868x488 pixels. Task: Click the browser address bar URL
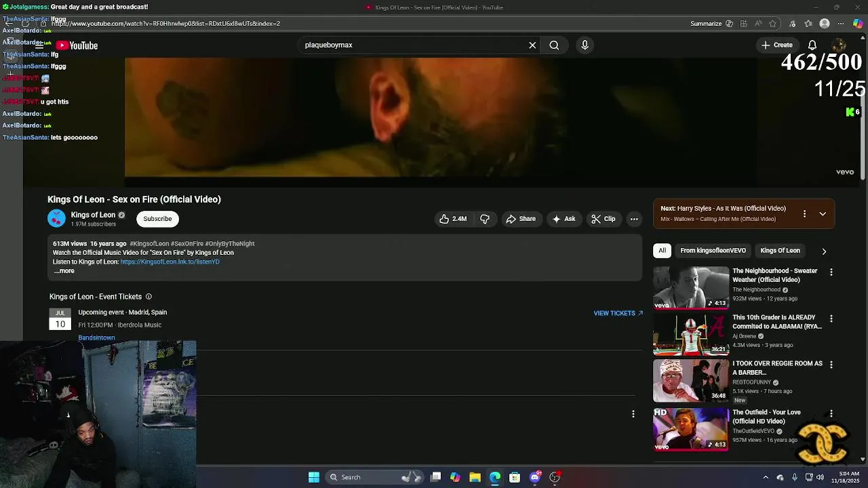165,24
